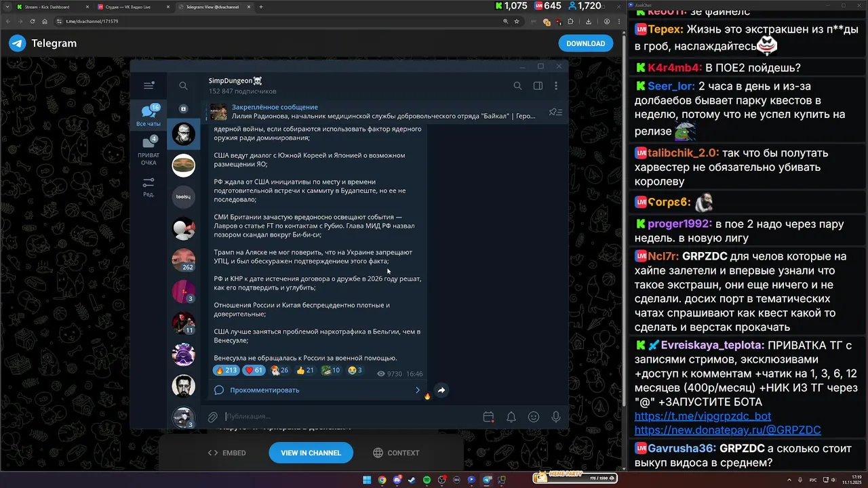
Task: Open browser three-dot menu
Action: pos(619,21)
